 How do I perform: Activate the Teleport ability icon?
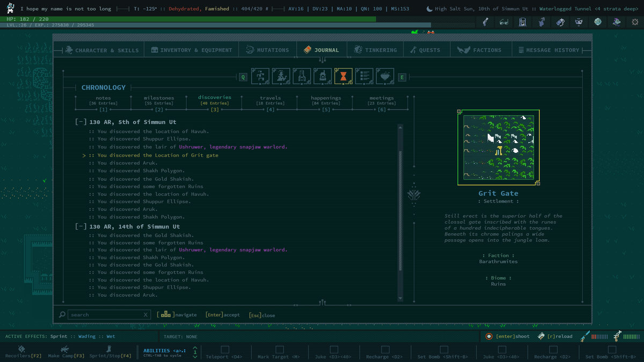[225, 349]
